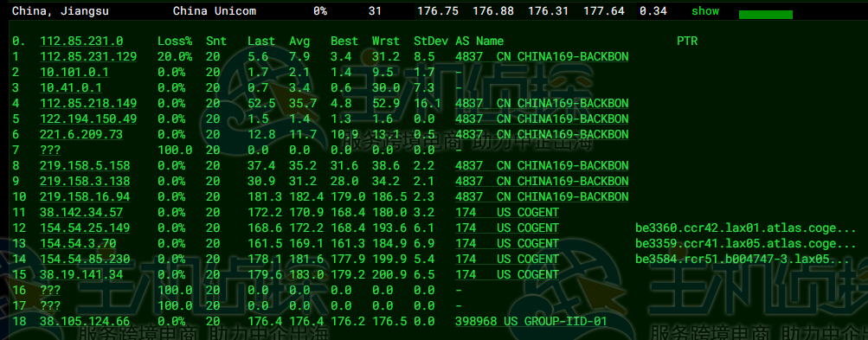Click AS link 398968 US GROUP-IID-01
Screen dimensions: 868x340
tap(530, 321)
